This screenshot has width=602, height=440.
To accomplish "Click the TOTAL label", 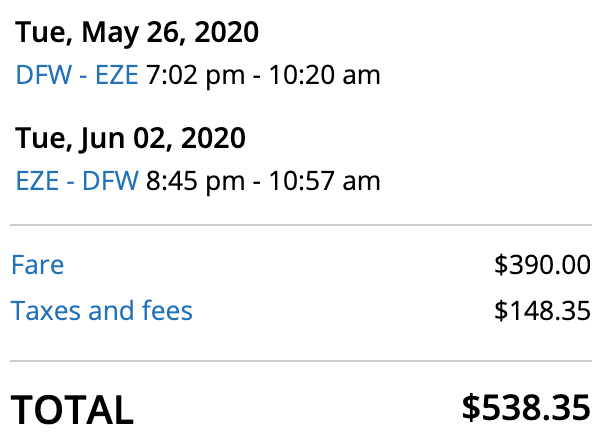I will pos(72,410).
